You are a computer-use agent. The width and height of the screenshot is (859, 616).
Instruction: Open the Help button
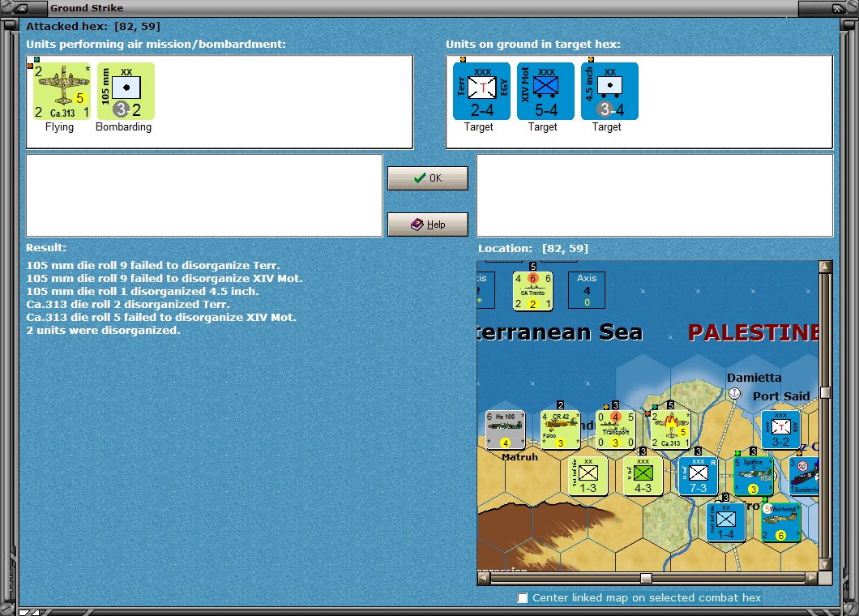(x=428, y=225)
